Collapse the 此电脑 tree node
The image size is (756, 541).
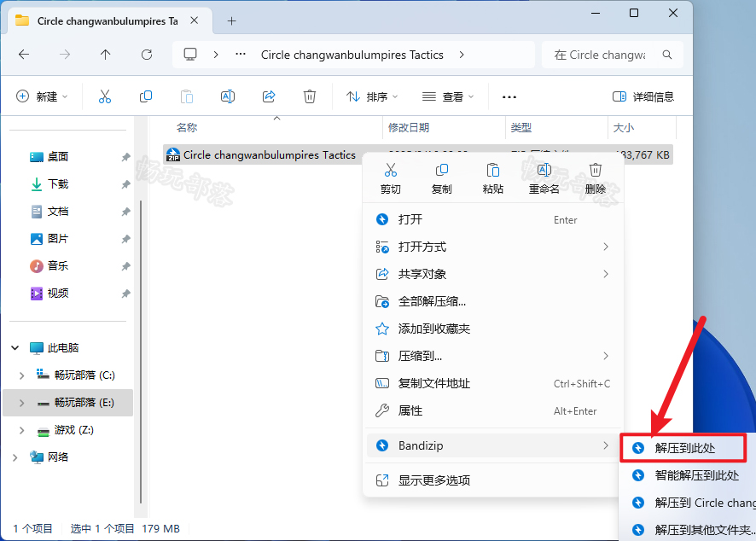pyautogui.click(x=15, y=347)
